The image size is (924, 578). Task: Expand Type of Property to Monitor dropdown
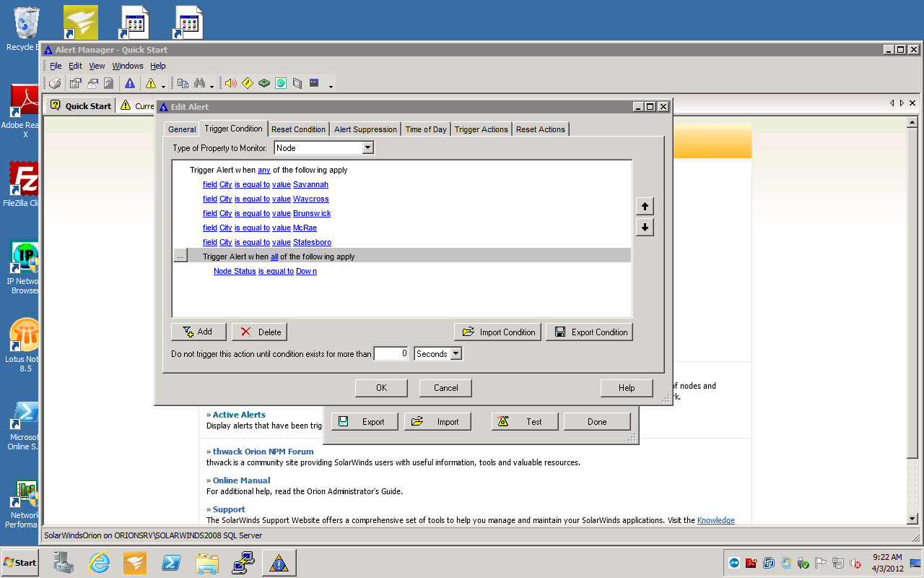[x=367, y=147]
